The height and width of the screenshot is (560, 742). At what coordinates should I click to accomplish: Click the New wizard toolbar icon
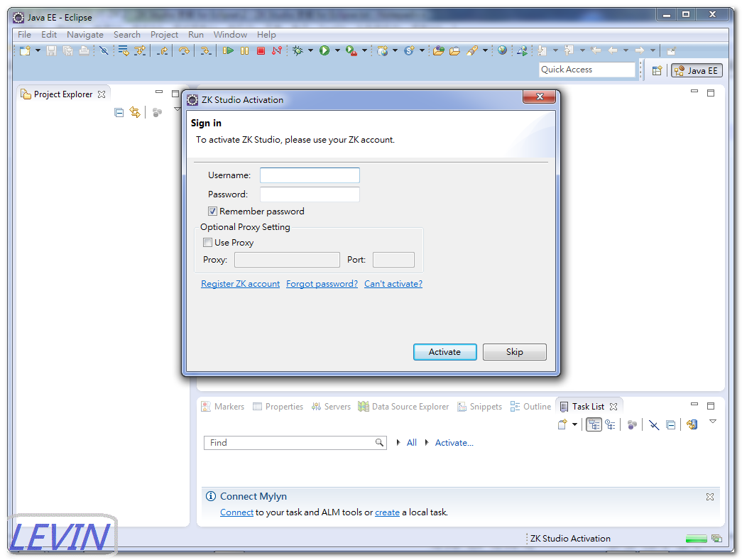(x=25, y=50)
